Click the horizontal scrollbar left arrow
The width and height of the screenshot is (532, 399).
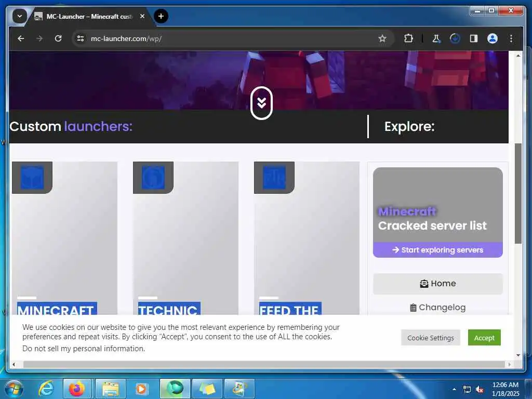[x=14, y=364]
